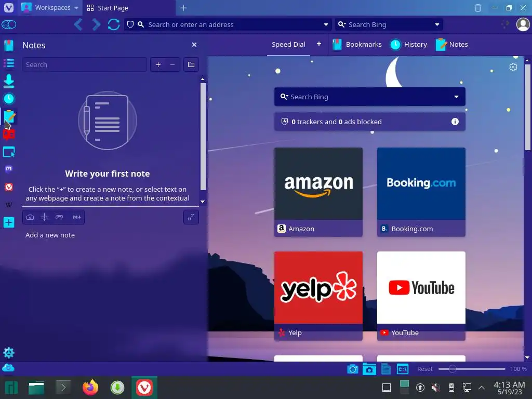Viewport: 532px width, 399px height.
Task: Open closed tabs trash can
Action: coord(478,8)
